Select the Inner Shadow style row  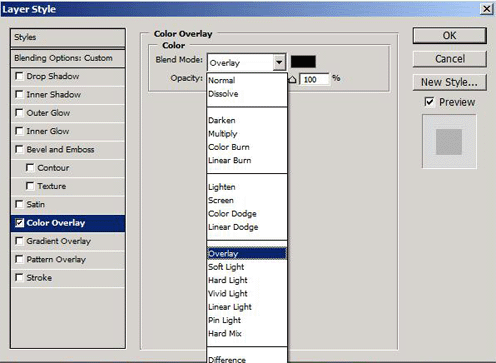pyautogui.click(x=68, y=95)
